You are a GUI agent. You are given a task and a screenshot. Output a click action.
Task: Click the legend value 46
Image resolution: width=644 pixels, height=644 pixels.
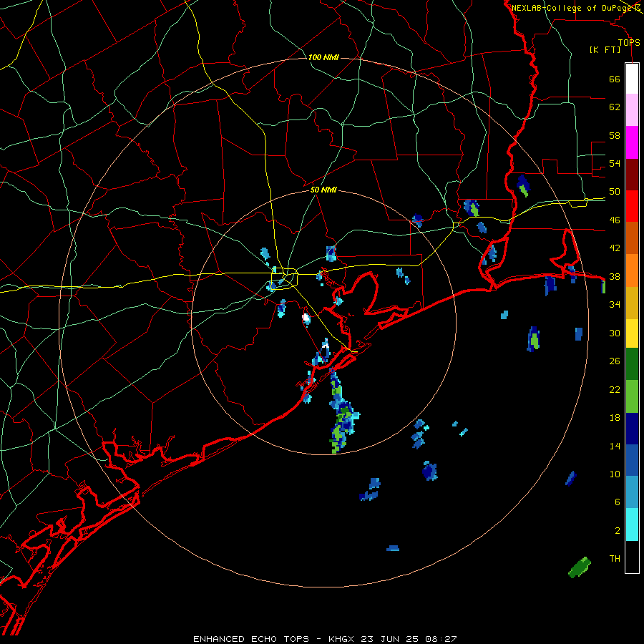[615, 220]
